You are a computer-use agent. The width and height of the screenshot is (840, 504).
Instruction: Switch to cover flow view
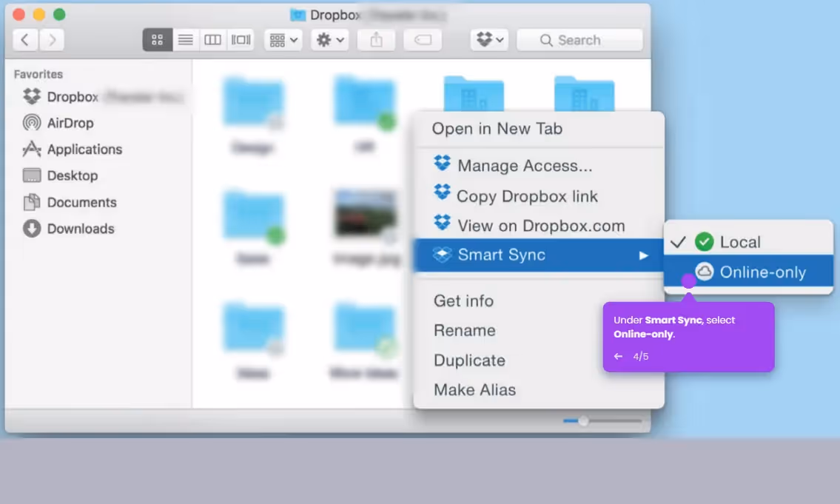pyautogui.click(x=241, y=40)
